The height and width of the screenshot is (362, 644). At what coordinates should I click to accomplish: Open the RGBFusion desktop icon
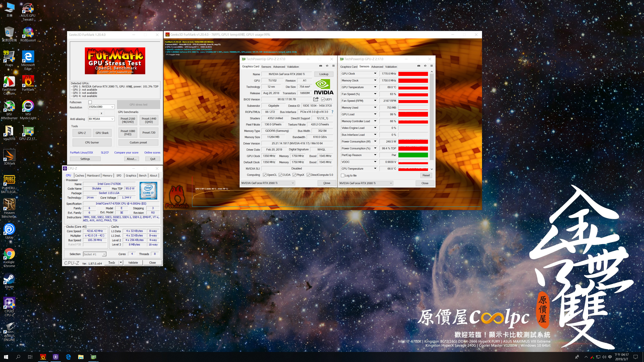point(28,35)
